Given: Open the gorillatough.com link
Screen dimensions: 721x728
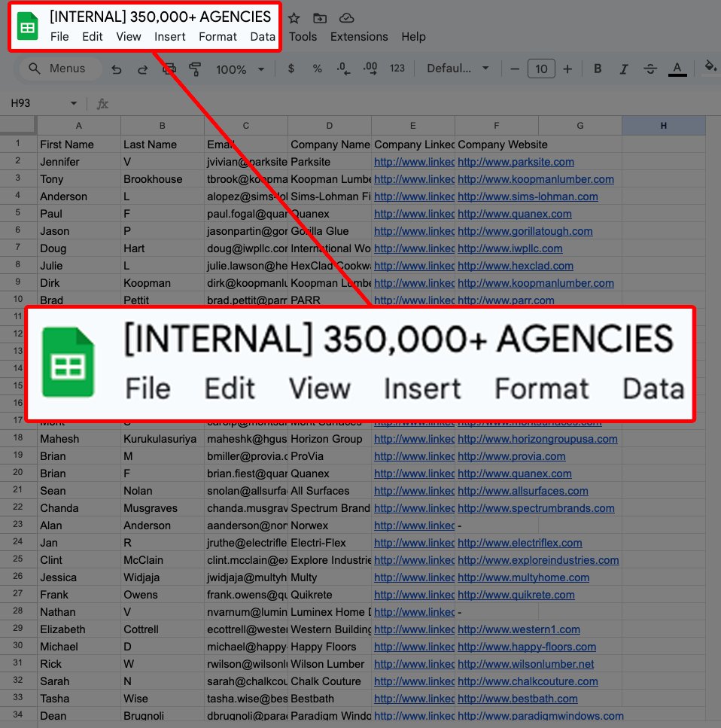Looking at the screenshot, I should (x=525, y=231).
